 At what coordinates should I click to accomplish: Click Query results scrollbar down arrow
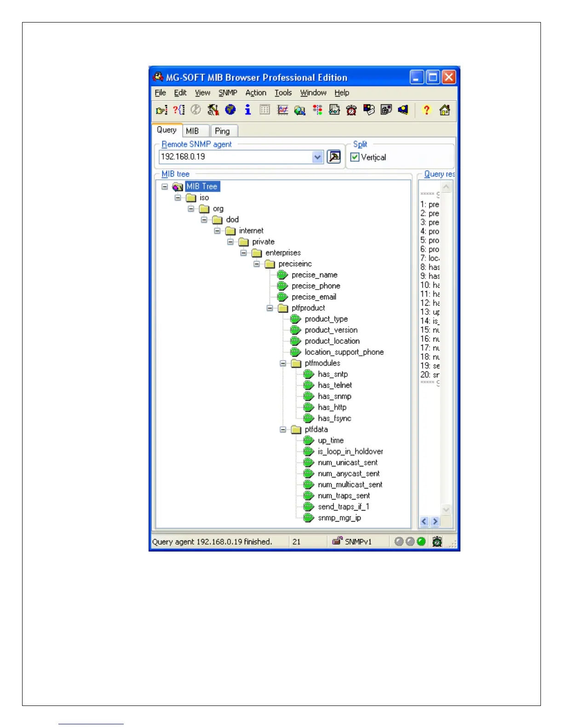click(446, 509)
